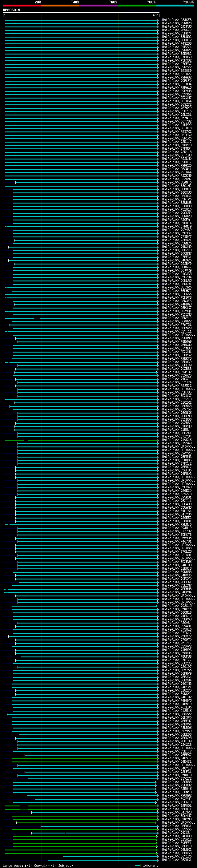This screenshot has height=868, width=197.
Task: Click the 405 end-position label
Action: (155, 15)
